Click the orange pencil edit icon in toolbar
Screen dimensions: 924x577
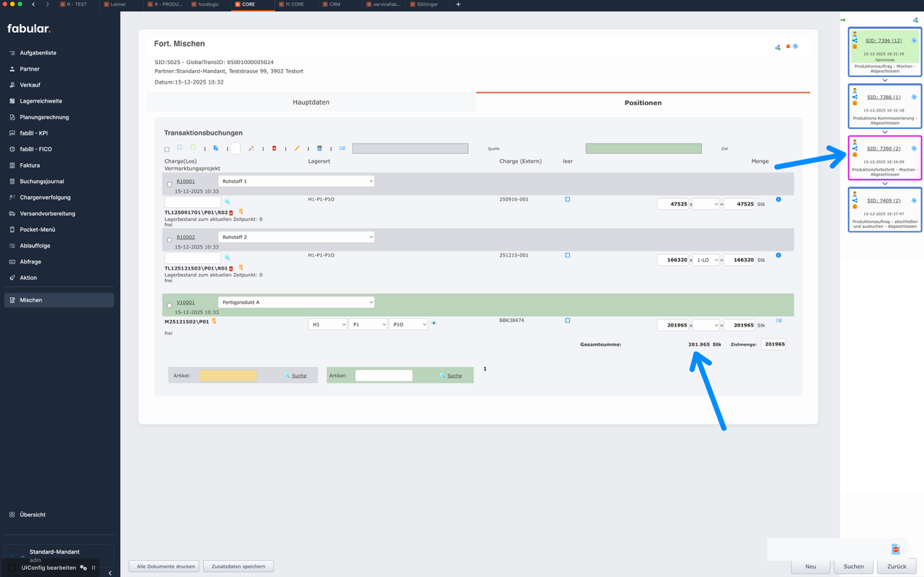[297, 149]
